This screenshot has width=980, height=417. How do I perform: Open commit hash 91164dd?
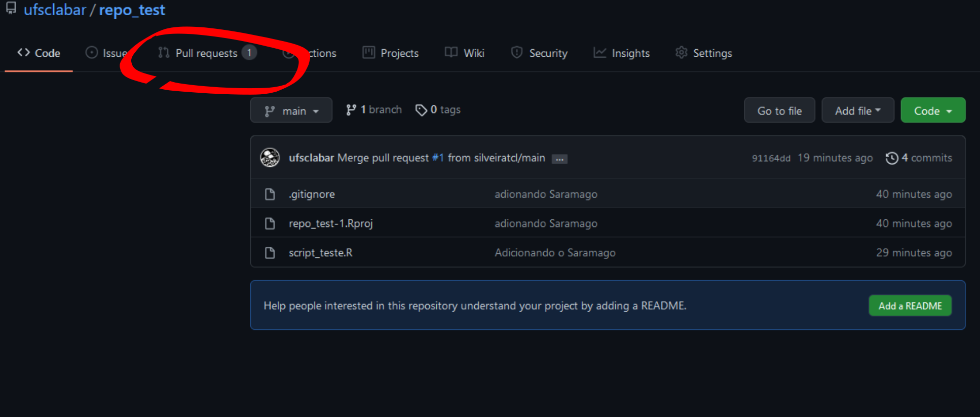(771, 158)
